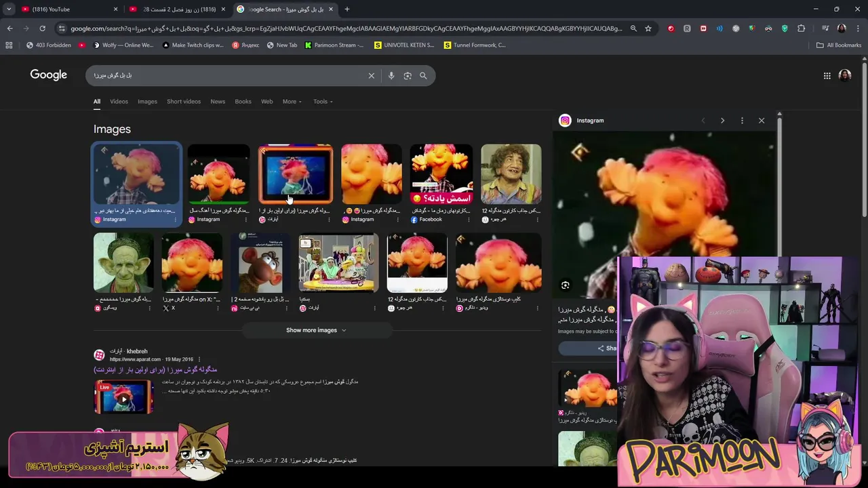The height and width of the screenshot is (488, 868).
Task: Open three-dot menu under first Instagram thumbnail
Action: [175, 220]
